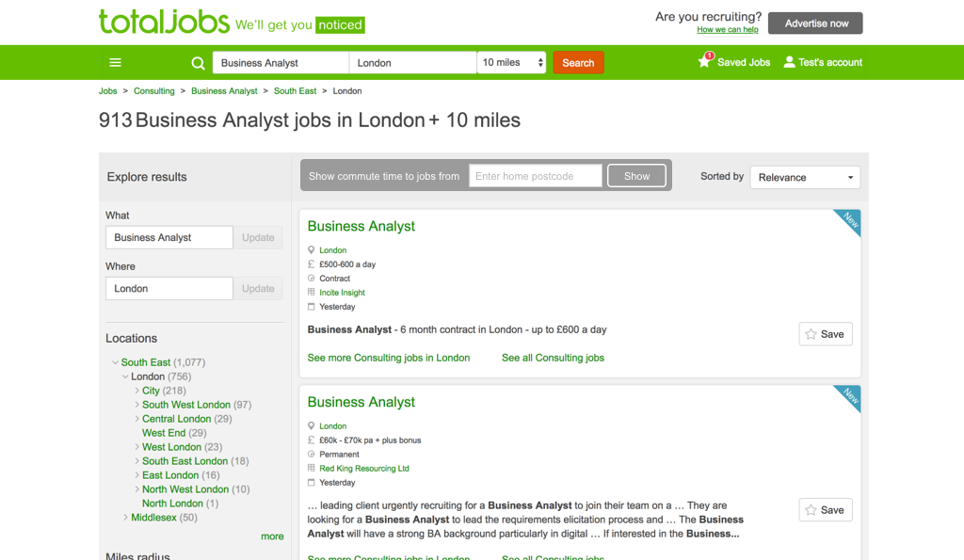This screenshot has height=560, width=964.
Task: Expand the North West London chevron
Action: [x=137, y=489]
